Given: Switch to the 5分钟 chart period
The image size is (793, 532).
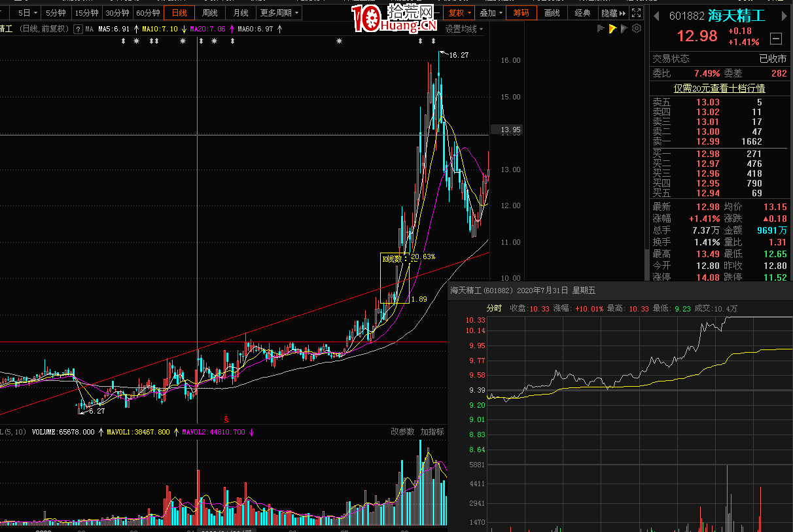Looking at the screenshot, I should tap(56, 13).
